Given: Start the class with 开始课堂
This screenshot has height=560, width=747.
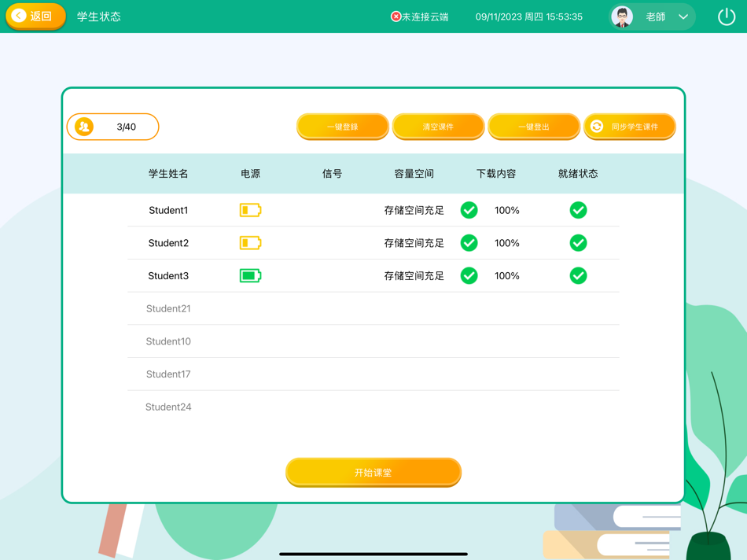Looking at the screenshot, I should (x=373, y=473).
